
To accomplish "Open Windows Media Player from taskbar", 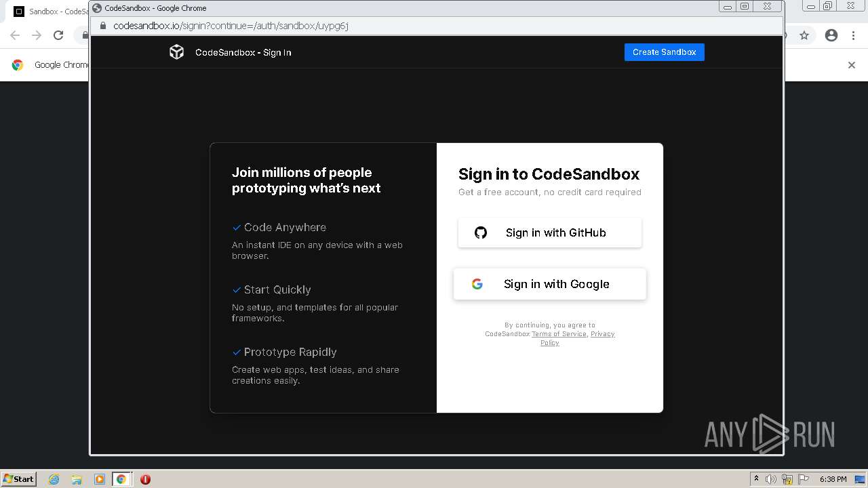I will click(x=99, y=479).
